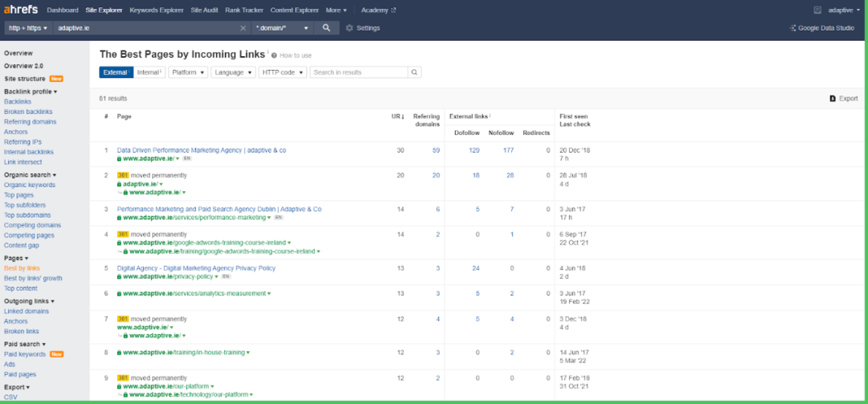Expand the Platform filter dropdown

[187, 72]
